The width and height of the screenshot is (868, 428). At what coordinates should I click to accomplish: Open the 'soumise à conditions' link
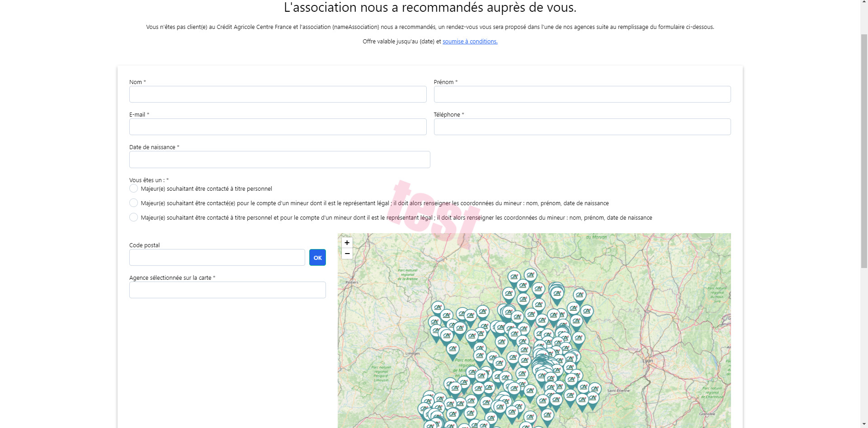[x=470, y=41]
